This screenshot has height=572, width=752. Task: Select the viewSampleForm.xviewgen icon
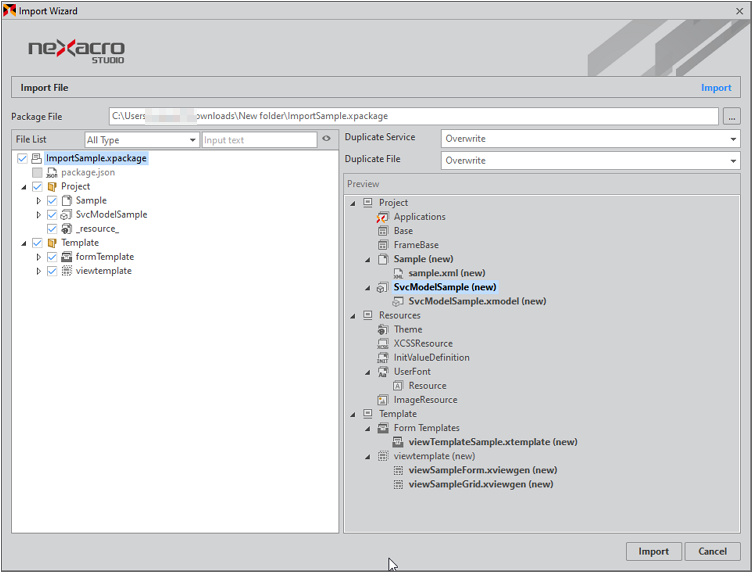398,470
